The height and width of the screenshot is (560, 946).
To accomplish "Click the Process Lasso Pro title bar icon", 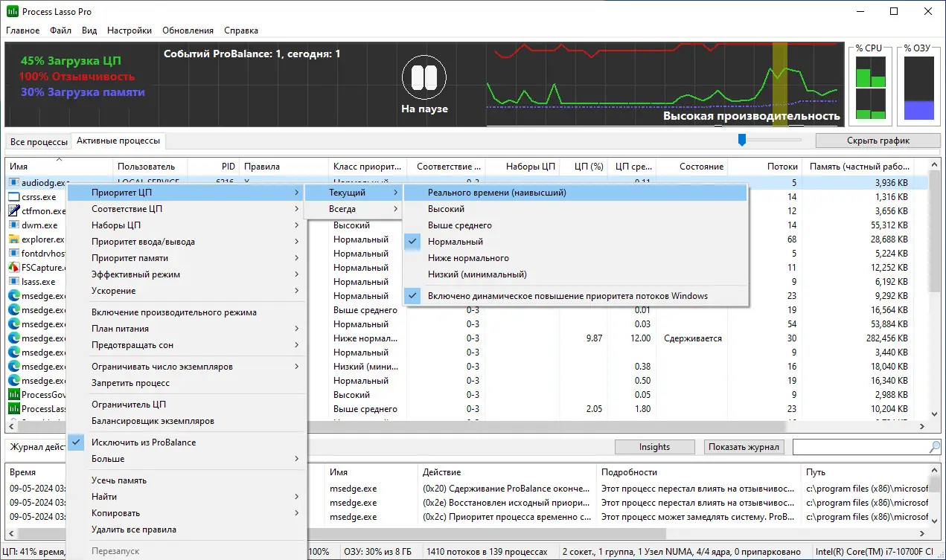I will click(12, 12).
